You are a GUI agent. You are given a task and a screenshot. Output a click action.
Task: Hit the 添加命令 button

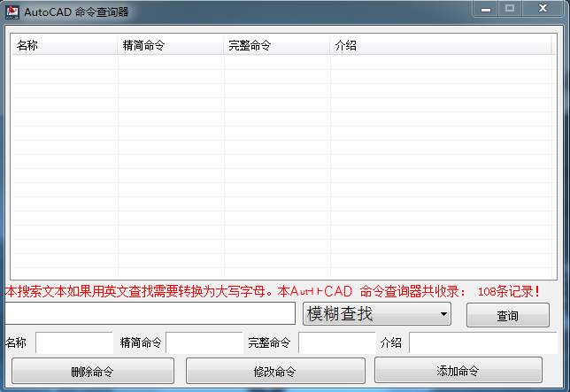[x=458, y=371]
